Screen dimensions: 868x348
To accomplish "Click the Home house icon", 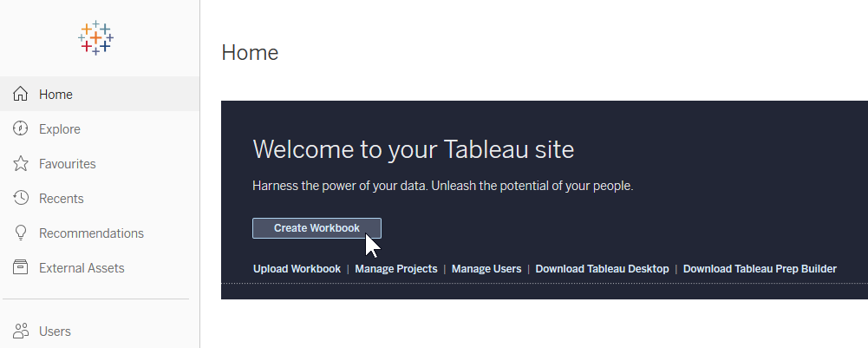I will coord(22,94).
